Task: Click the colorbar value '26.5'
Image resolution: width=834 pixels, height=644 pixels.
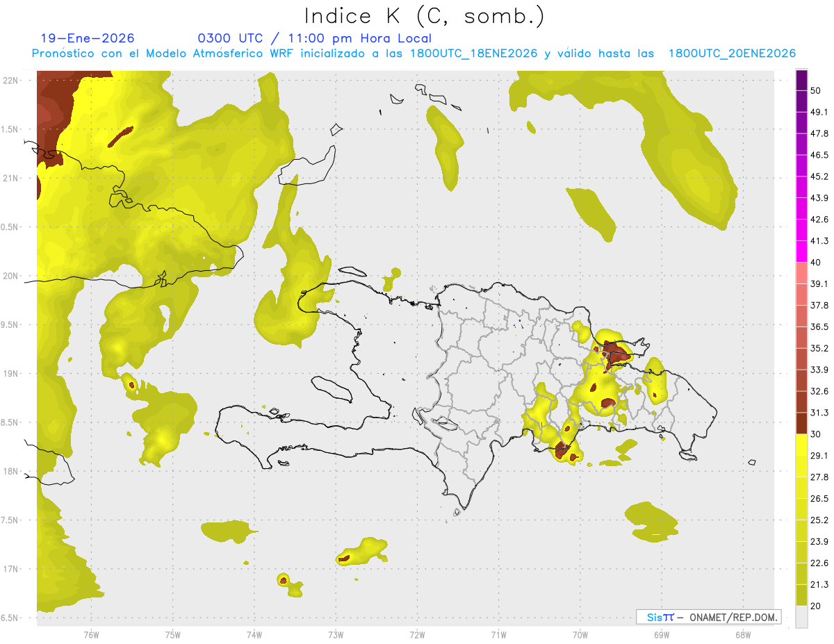Action: point(819,499)
